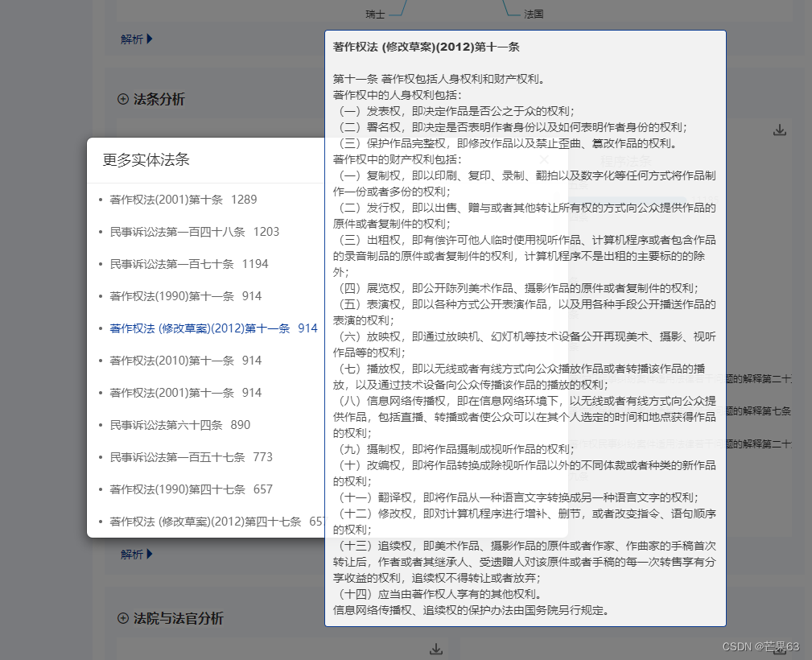
Task: Open 民事诉讼法第一百七十条 1194 entry
Action: click(189, 264)
